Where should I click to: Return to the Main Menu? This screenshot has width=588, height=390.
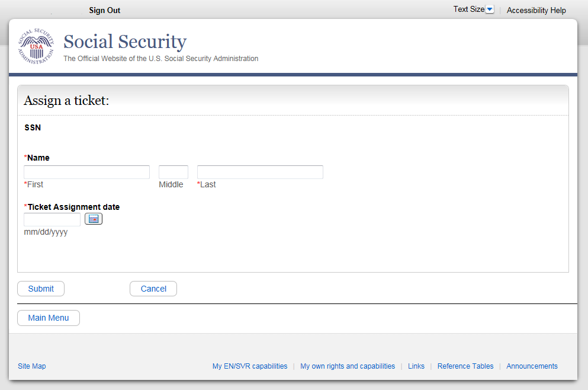(49, 318)
